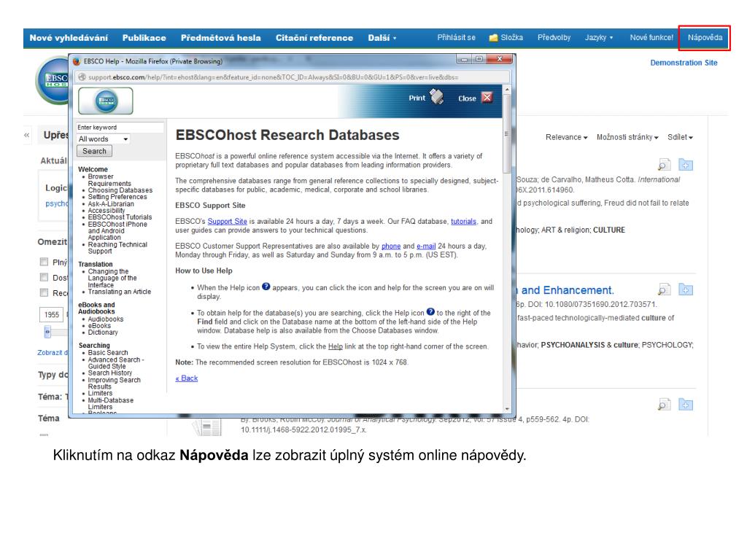Screen dimensions: 747x560
Task: Open Nápověda help link
Action: pos(705,38)
